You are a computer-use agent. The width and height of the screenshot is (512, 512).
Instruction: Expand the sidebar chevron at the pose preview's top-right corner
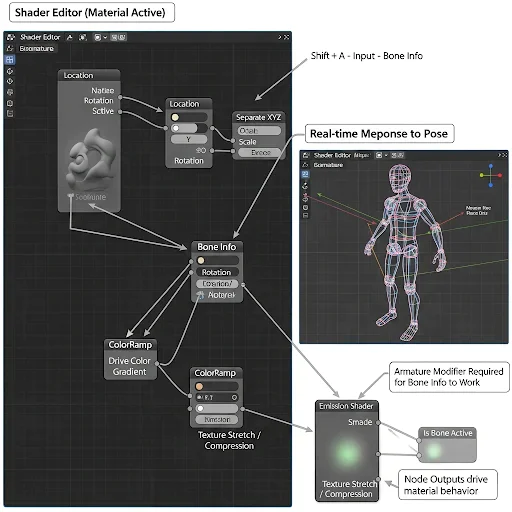tap(500, 155)
